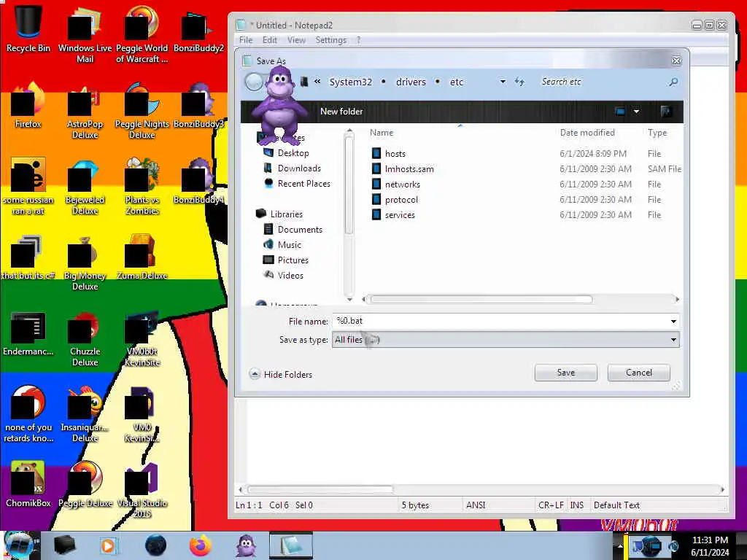Select the Zuma Deluxe desktop icon

[142, 257]
